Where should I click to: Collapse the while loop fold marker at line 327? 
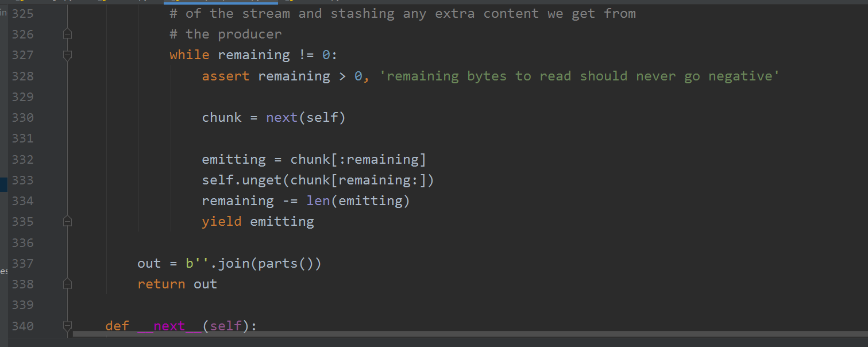click(x=67, y=55)
